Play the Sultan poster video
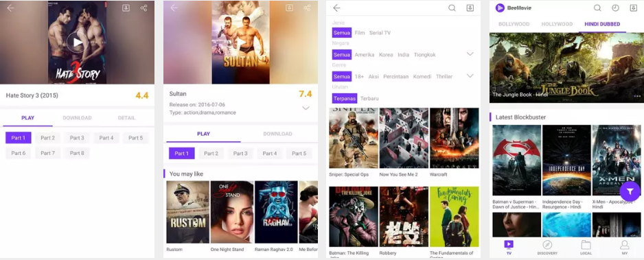This screenshot has height=260, width=644. coord(241,42)
